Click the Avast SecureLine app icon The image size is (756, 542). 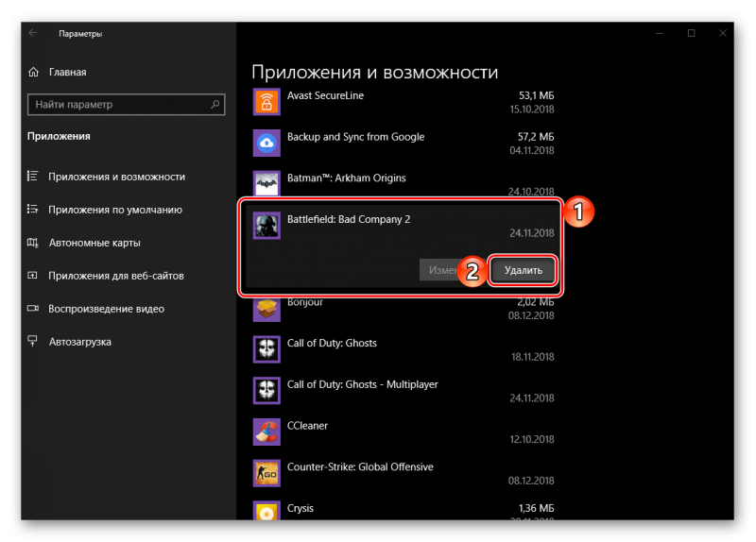(x=266, y=102)
